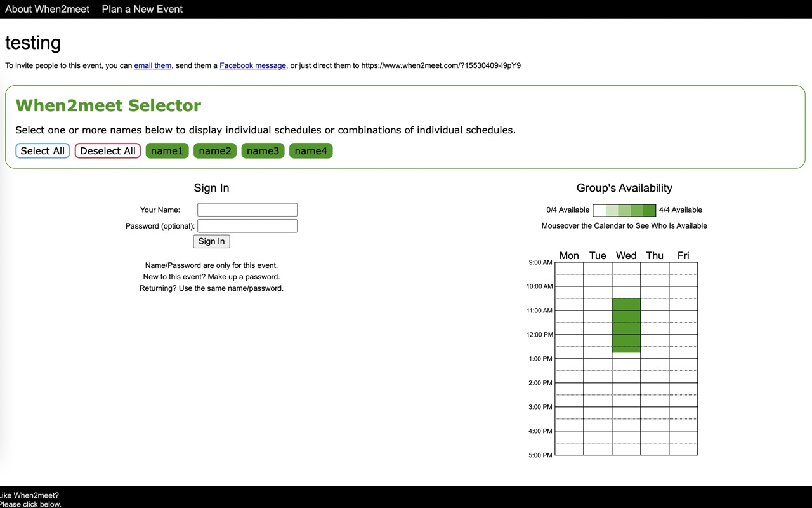This screenshot has width=812, height=508.
Task: Click the white 0/4 legend swatch
Action: 599,210
